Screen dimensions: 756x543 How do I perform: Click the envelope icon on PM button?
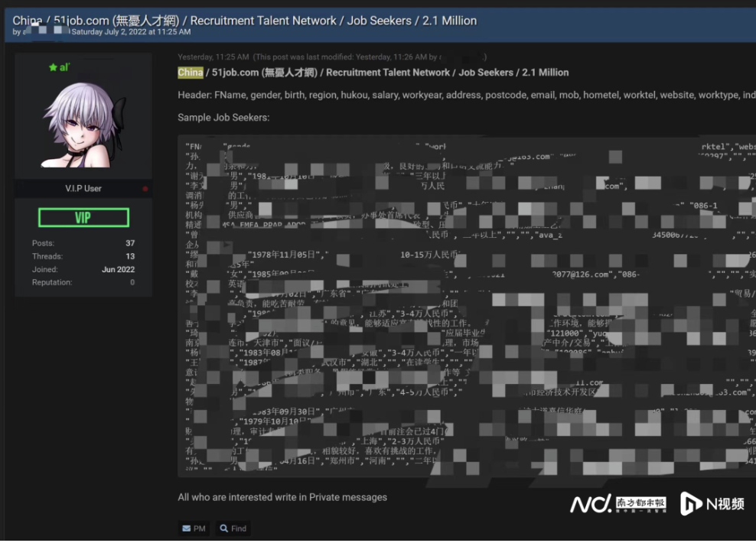click(x=186, y=528)
